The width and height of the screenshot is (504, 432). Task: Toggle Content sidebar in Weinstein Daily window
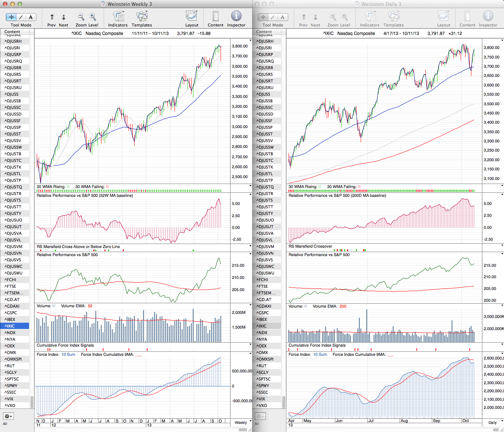tap(467, 17)
